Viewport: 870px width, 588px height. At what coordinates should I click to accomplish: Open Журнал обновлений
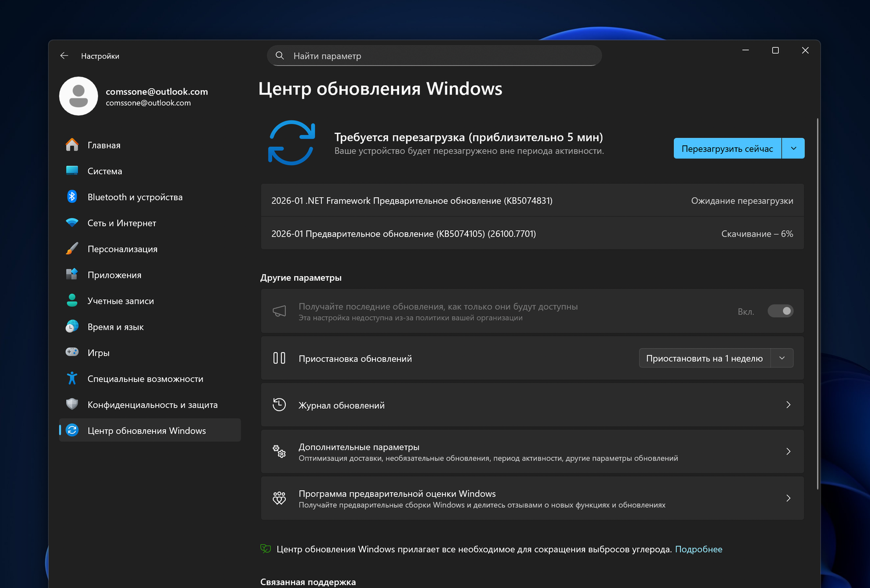pos(532,405)
